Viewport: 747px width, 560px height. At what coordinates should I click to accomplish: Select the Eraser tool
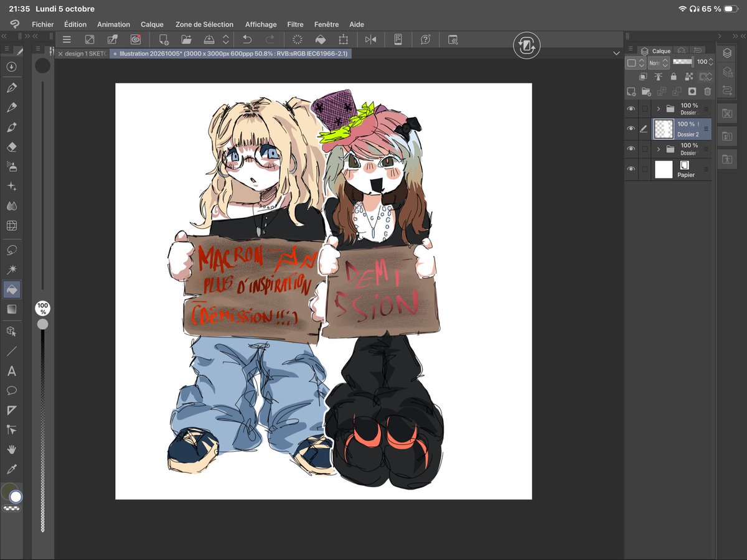(x=11, y=147)
